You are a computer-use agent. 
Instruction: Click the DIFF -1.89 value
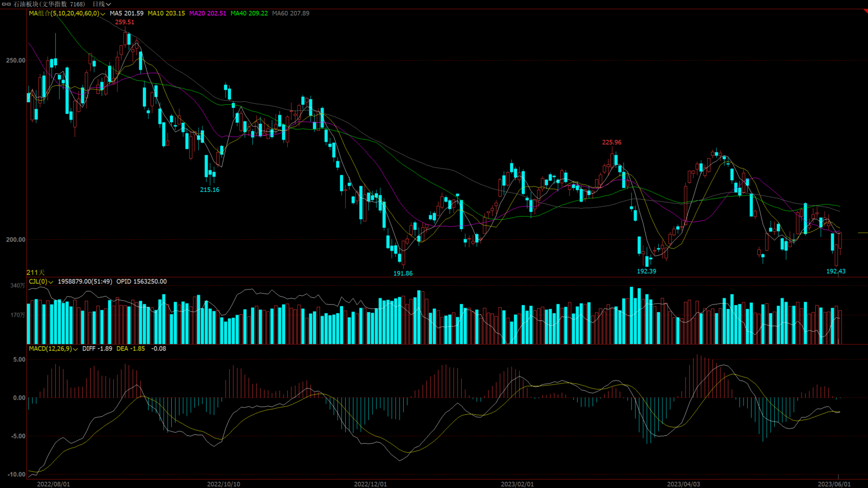[x=97, y=349]
